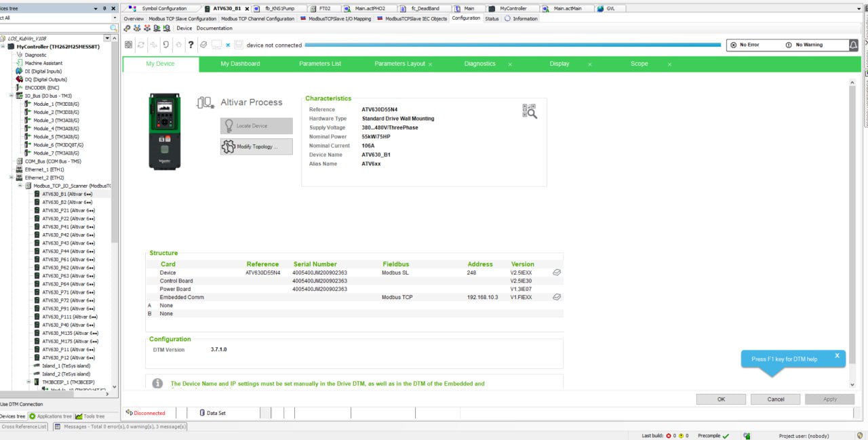Click the info icon beside green notice text
This screenshot has height=440, width=868.
click(157, 384)
